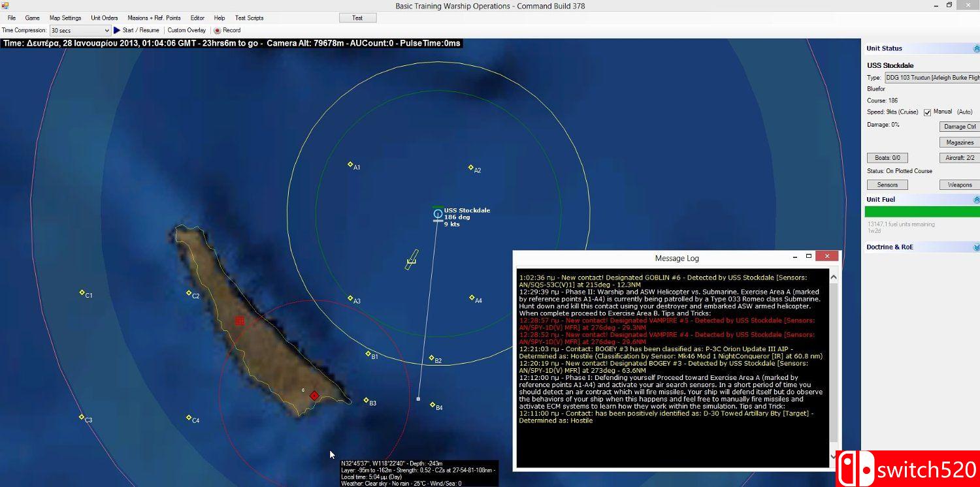Viewport: 980px width, 487px height.
Task: Click the plotted course waypoint marker
Action: tap(418, 398)
